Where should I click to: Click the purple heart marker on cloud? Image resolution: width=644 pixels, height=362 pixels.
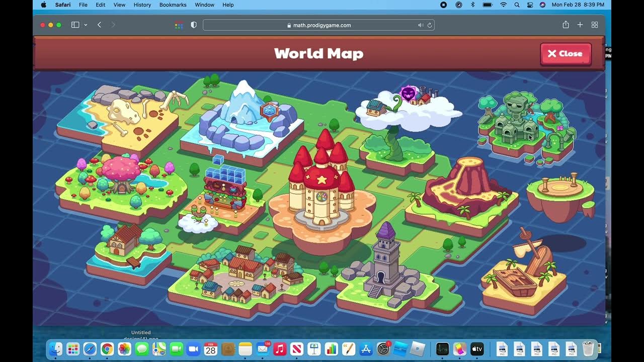409,94
